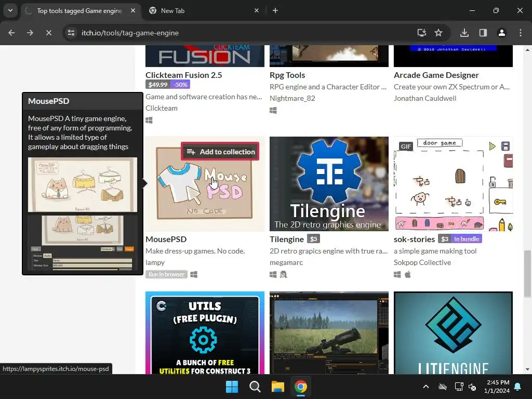Go forward to the next page
Image resolution: width=532 pixels, height=399 pixels.
click(x=30, y=33)
